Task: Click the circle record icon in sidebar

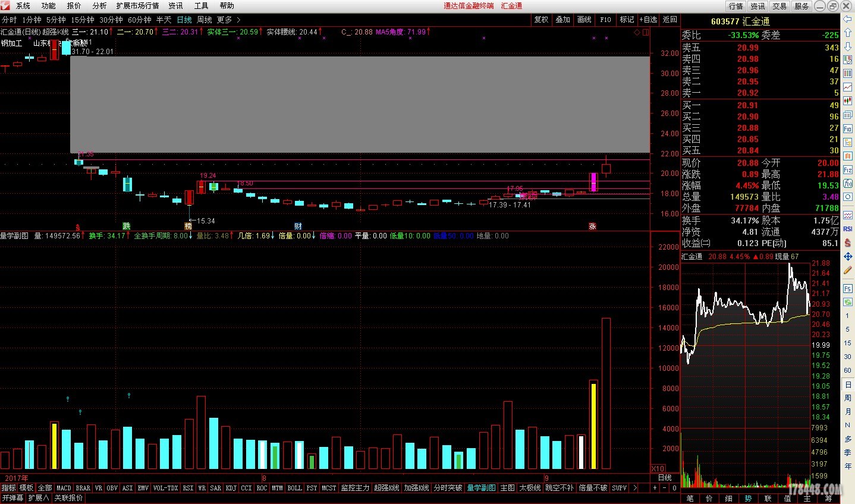Action: (x=848, y=197)
